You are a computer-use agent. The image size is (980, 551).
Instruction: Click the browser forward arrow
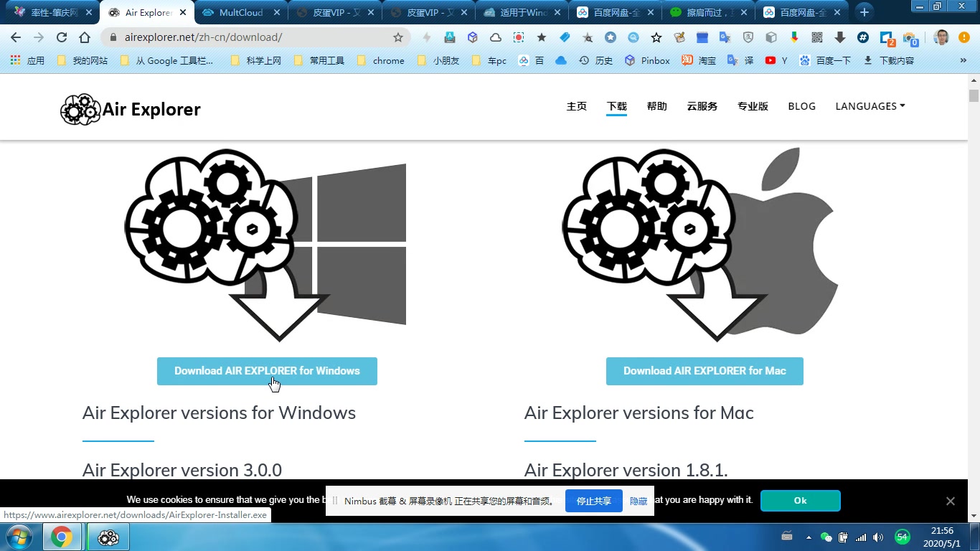[39, 37]
